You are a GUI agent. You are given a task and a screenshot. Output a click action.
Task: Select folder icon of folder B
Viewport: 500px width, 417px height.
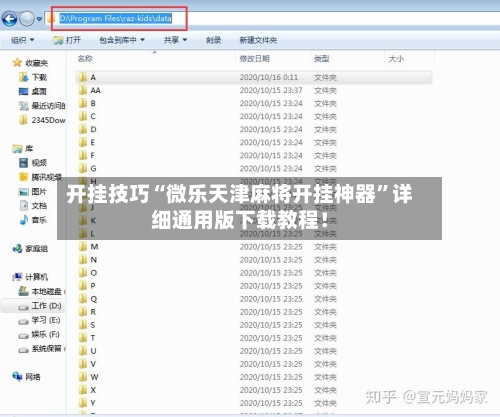pos(83,103)
